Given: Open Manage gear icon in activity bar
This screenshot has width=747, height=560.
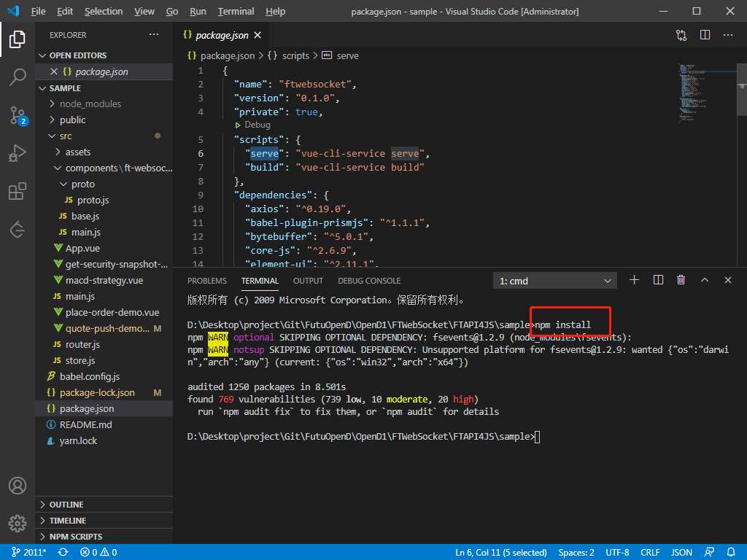Looking at the screenshot, I should tap(18, 523).
